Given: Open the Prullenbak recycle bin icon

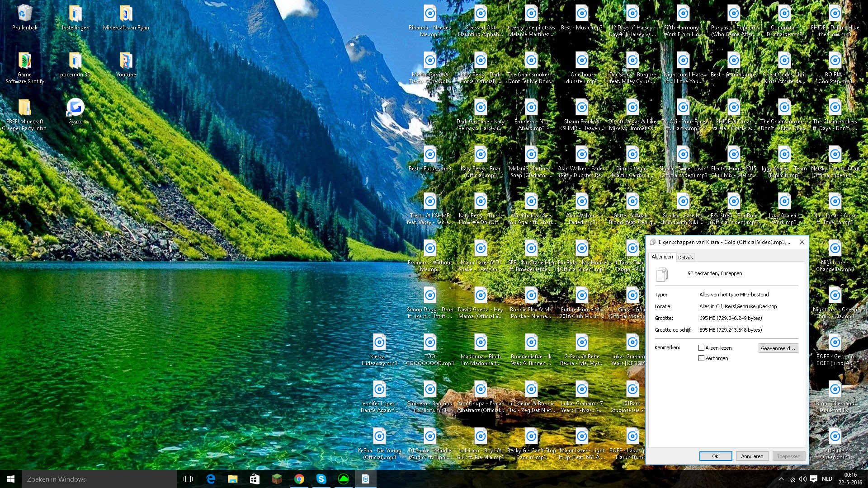Looking at the screenshot, I should [25, 18].
